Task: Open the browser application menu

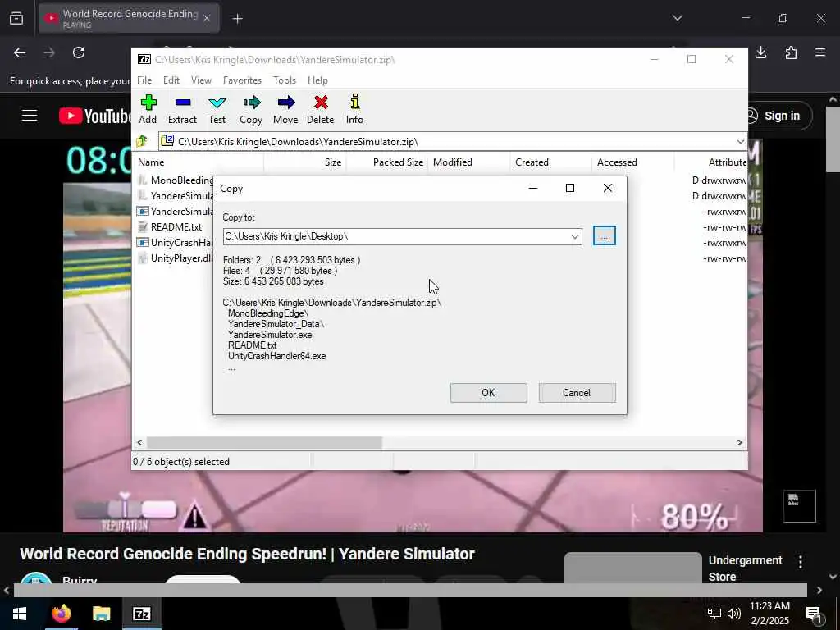Action: point(820,52)
